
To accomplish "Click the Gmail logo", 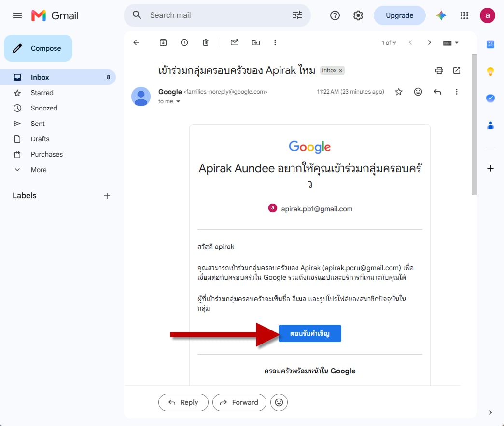I will [55, 15].
